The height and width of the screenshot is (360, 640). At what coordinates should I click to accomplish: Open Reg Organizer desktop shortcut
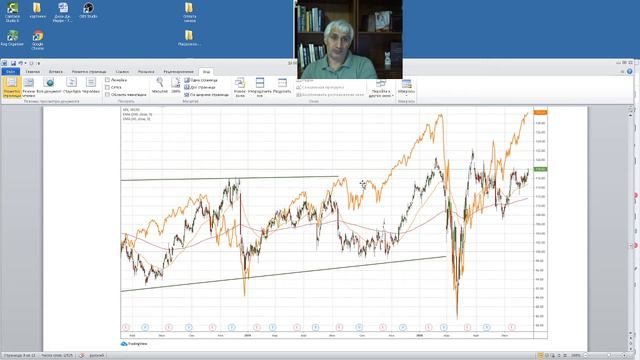[12, 38]
